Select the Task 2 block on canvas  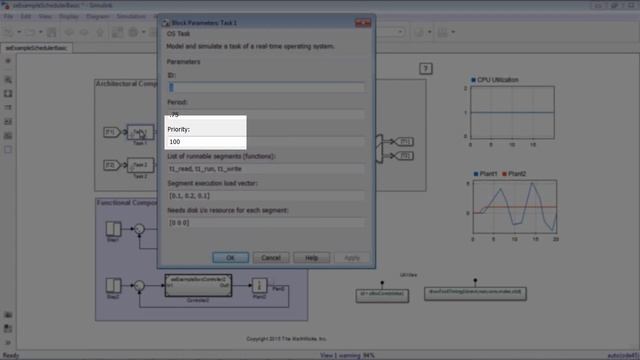click(140, 165)
